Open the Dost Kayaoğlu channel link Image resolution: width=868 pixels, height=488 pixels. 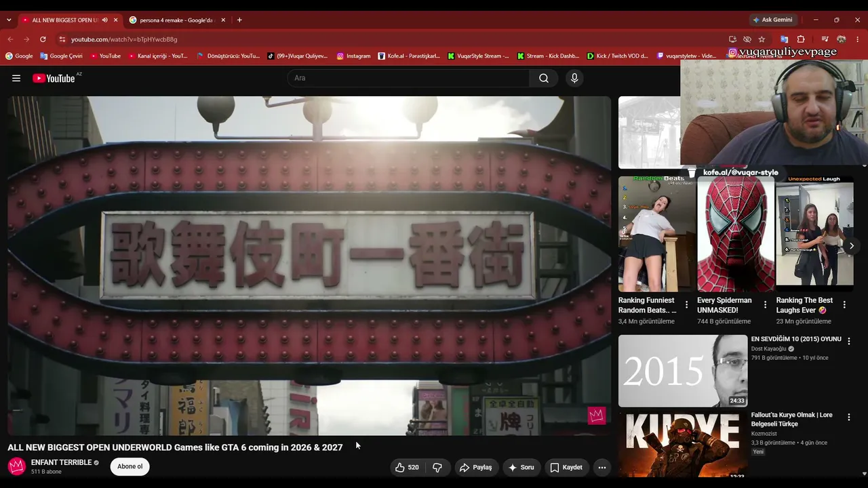click(768, 349)
